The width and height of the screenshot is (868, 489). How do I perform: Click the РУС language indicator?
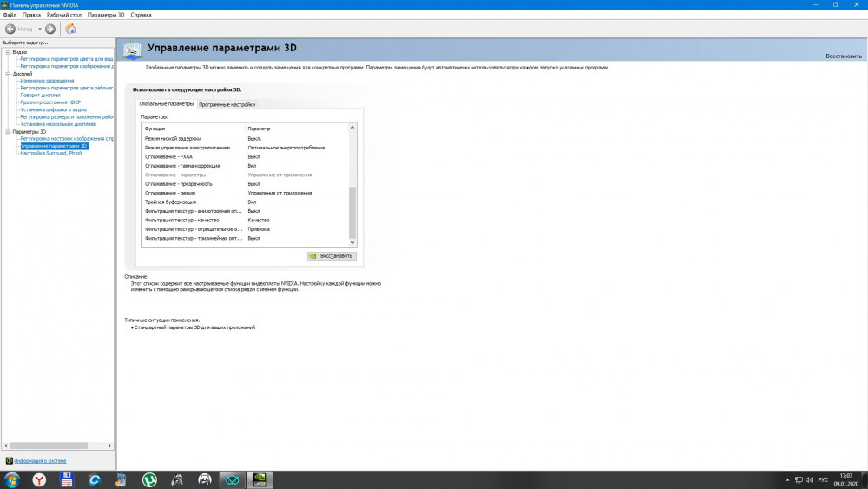(x=823, y=480)
